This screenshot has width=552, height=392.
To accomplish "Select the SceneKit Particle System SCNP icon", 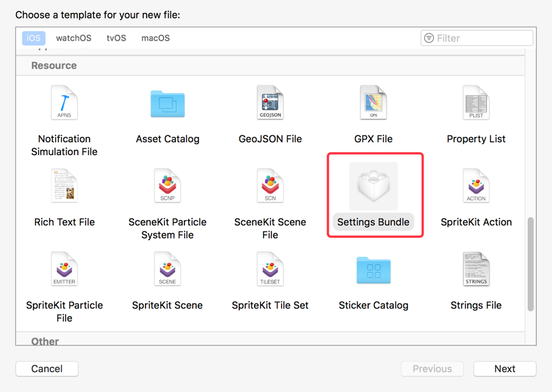I will coord(168,186).
